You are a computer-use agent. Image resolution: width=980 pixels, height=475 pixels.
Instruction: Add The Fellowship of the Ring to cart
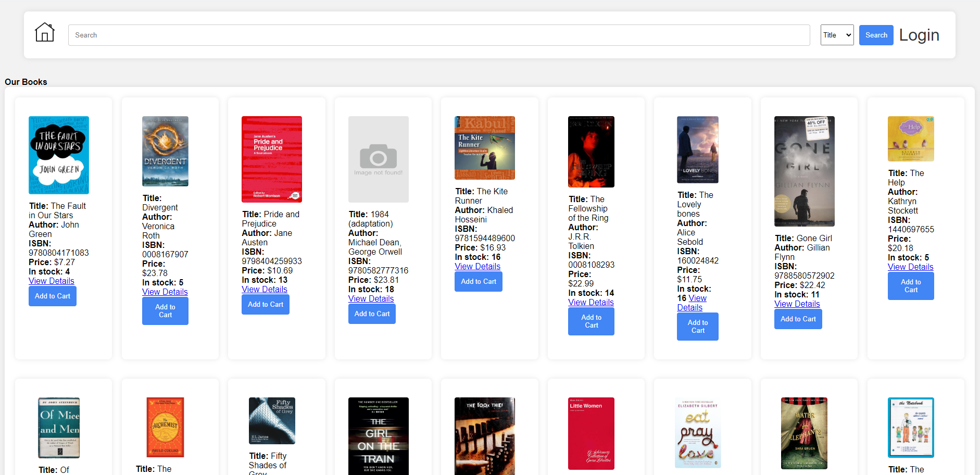591,321
